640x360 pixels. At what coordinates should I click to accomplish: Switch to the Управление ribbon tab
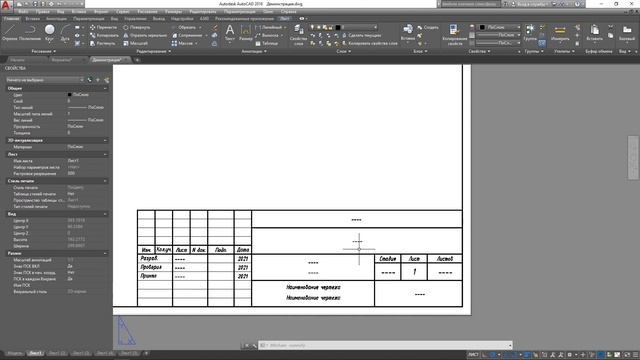[135, 19]
